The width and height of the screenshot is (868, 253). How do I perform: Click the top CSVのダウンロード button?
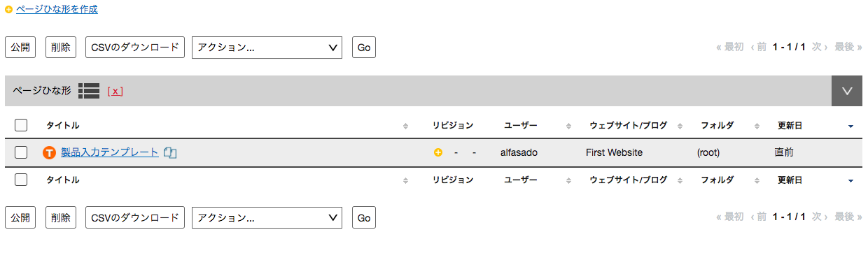135,48
